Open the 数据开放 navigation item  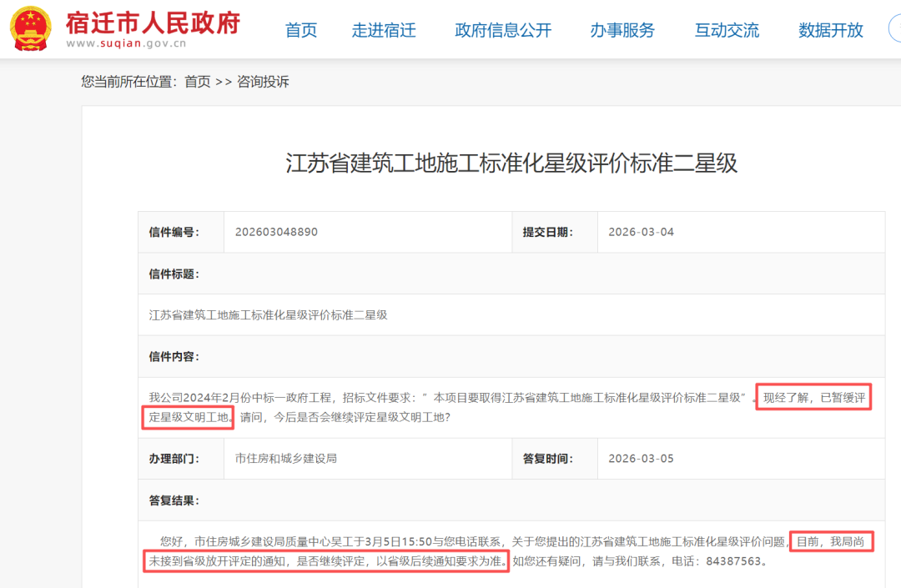829,30
